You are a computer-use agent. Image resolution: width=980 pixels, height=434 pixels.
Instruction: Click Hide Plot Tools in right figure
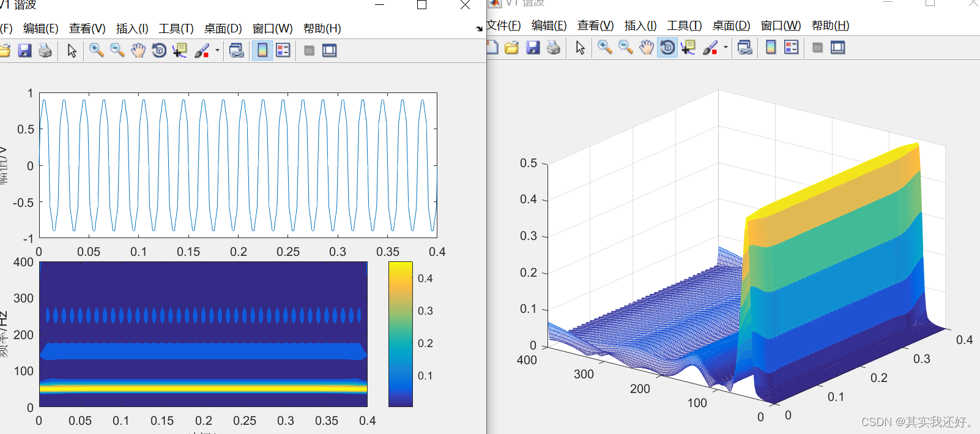tap(818, 48)
